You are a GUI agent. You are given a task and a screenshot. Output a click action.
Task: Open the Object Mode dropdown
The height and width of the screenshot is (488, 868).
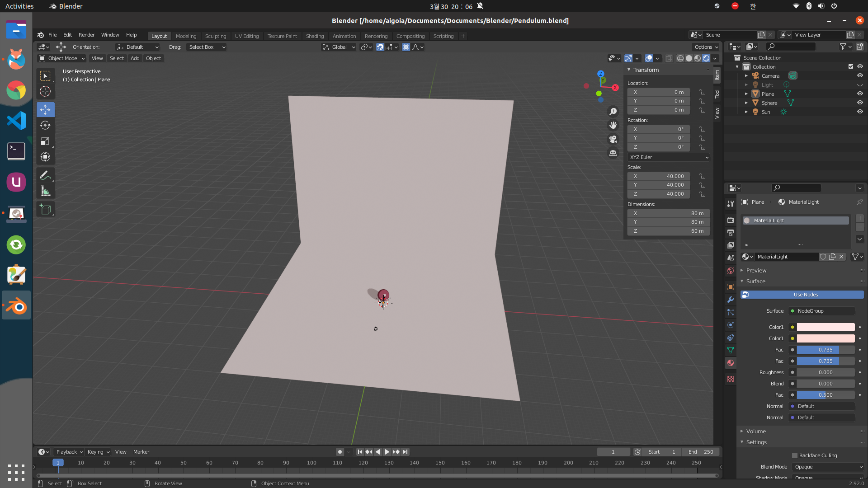pyautogui.click(x=61, y=58)
